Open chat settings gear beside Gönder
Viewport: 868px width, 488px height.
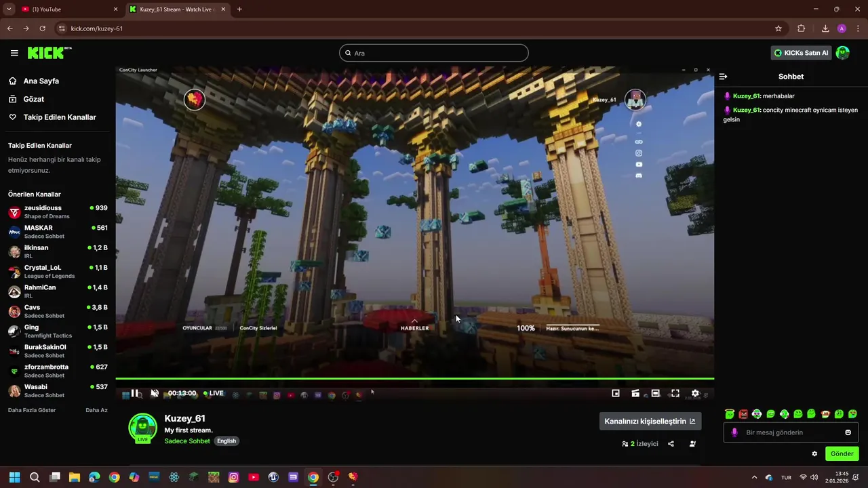point(814,453)
